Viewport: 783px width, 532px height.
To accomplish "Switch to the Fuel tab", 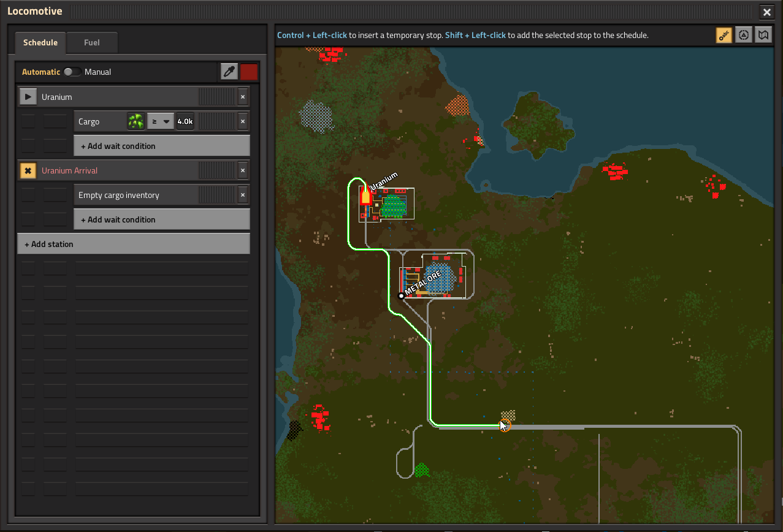I will tap(92, 42).
